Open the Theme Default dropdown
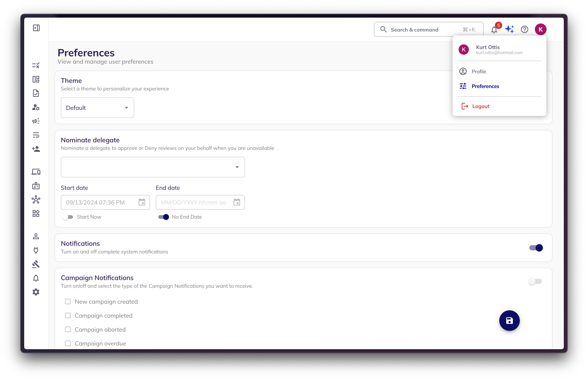Viewport: 588px width, 380px height. click(97, 108)
